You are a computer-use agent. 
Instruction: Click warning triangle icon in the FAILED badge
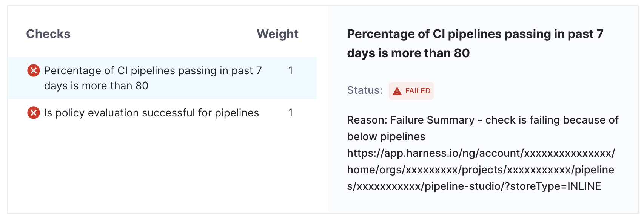pos(397,91)
